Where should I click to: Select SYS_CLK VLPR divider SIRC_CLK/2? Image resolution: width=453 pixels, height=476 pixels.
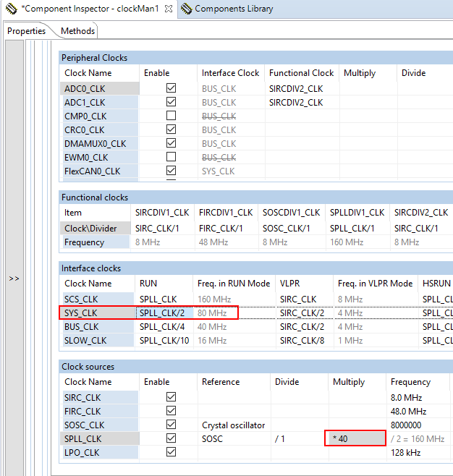(305, 313)
